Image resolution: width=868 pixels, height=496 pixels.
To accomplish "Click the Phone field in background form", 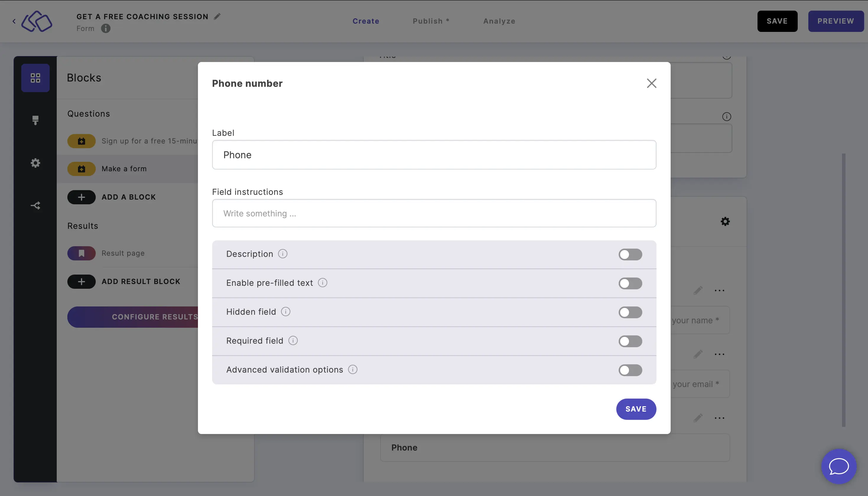I will 555,448.
